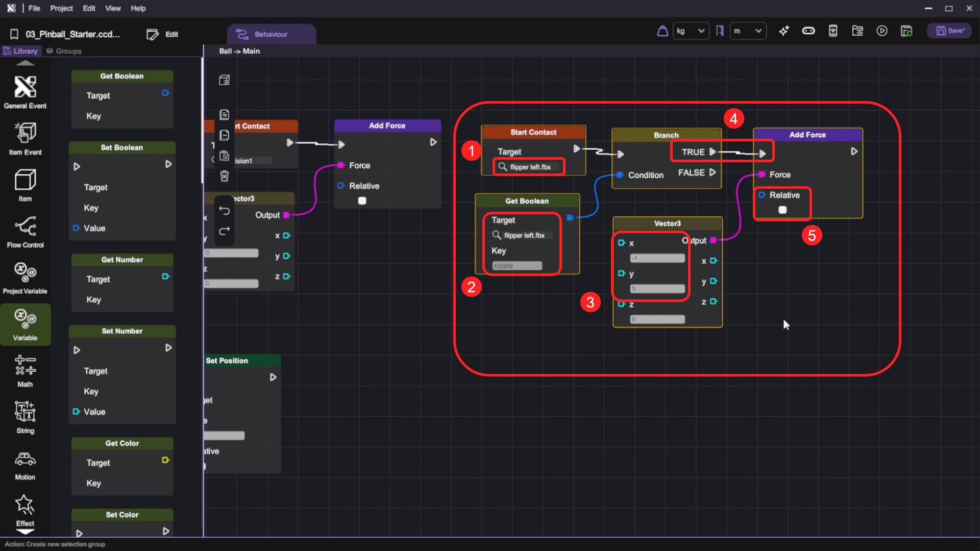980x551 pixels.
Task: Open the rotate Key dropdown in Get Boolean
Action: 517,266
